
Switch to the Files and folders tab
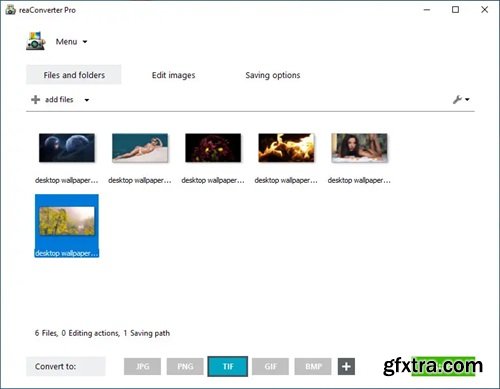click(74, 75)
